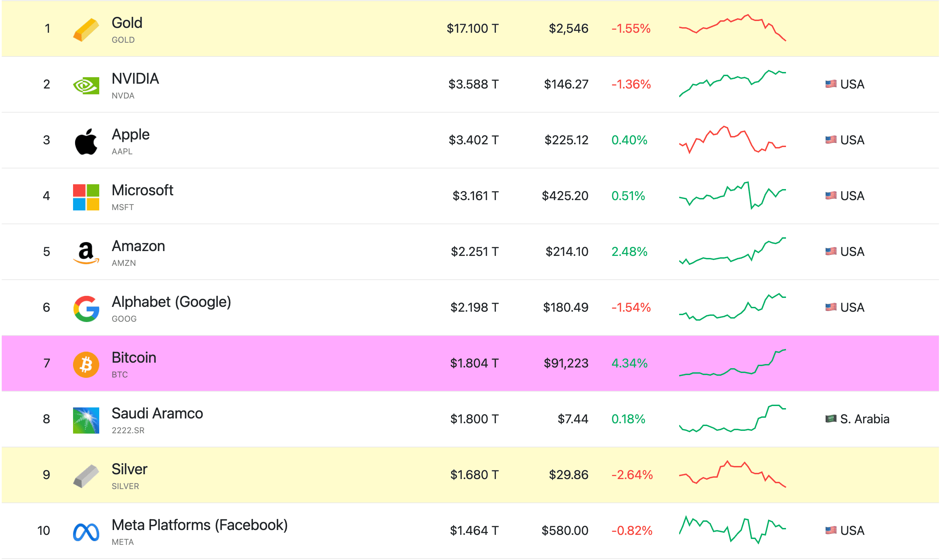Click NVIDIA's market cap $3.588 T
Screen dimensions: 940x560
(473, 84)
